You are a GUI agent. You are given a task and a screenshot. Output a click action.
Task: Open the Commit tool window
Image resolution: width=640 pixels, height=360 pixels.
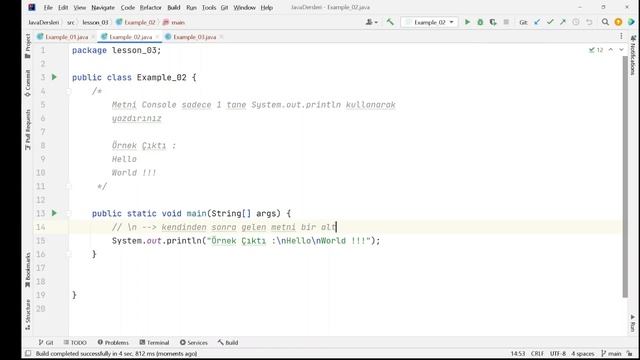27,83
